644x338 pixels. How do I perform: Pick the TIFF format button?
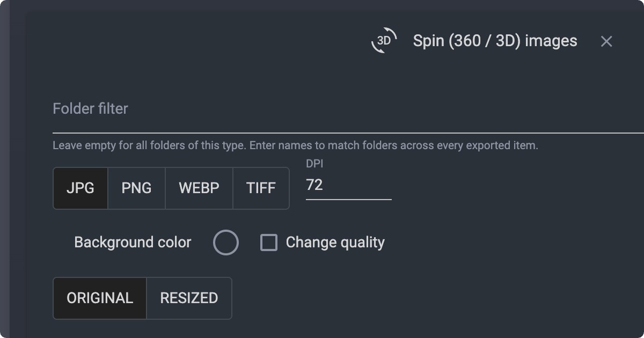[x=261, y=188]
